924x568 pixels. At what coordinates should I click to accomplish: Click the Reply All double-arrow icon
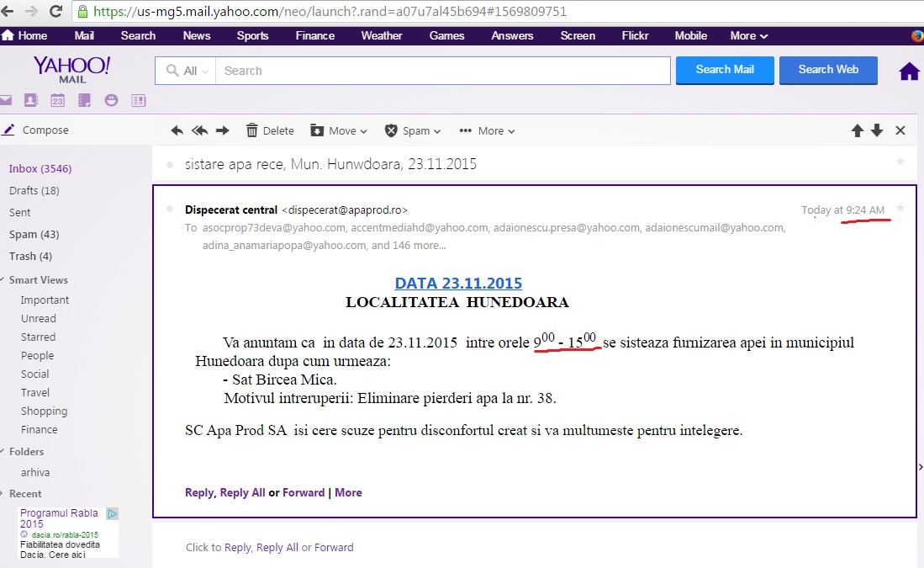coord(199,130)
